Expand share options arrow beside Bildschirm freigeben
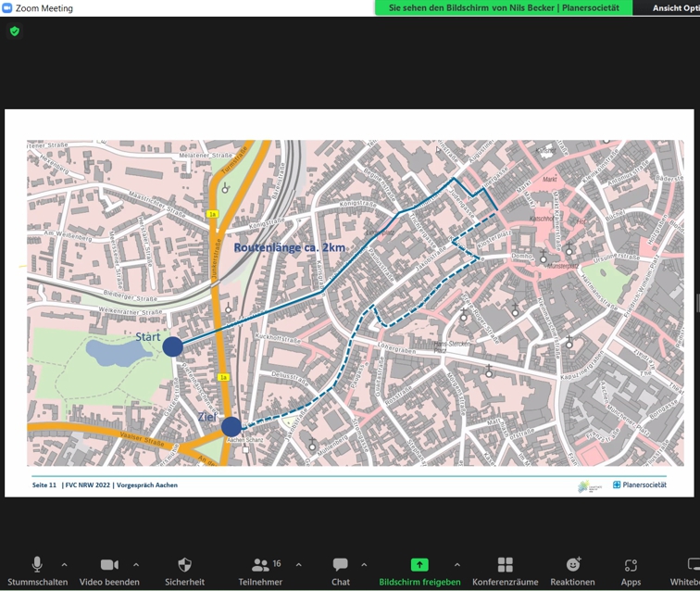Screen dimensions: 700x591 pyautogui.click(x=456, y=565)
